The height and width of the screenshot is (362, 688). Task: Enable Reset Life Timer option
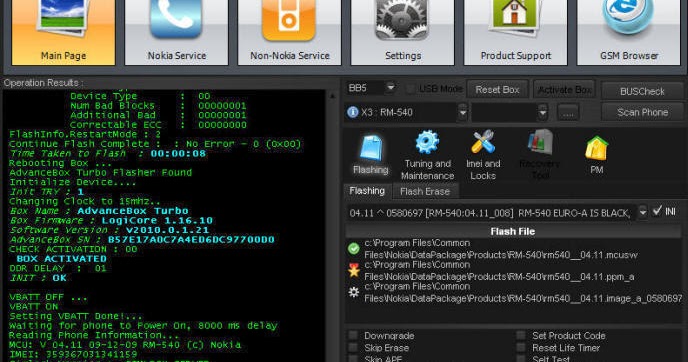pos(521,348)
